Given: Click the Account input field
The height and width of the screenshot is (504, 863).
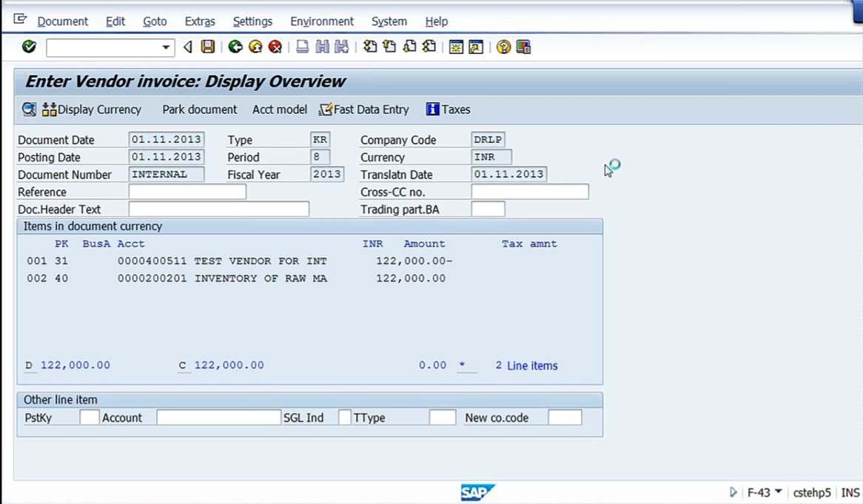Looking at the screenshot, I should click(219, 417).
